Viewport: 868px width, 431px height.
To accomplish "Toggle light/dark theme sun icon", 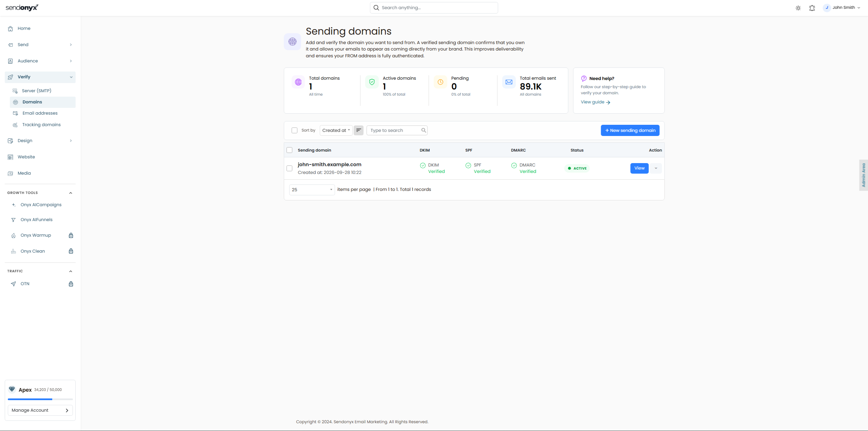I will pos(798,8).
